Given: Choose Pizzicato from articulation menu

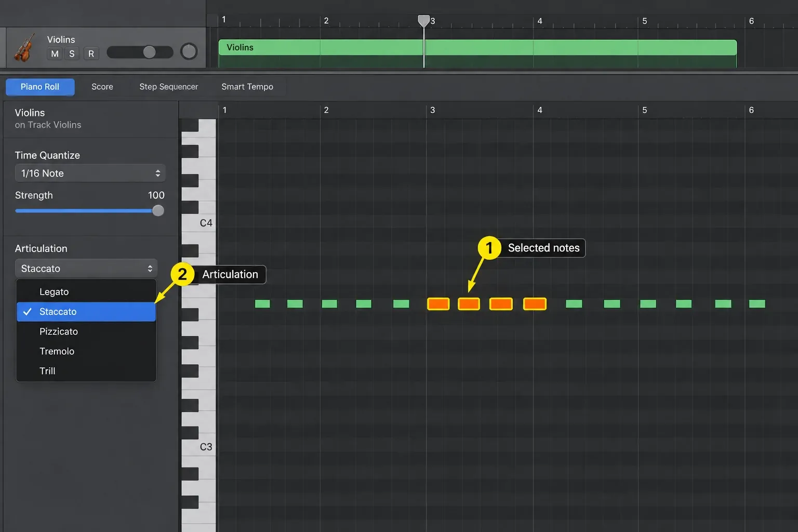Looking at the screenshot, I should click(86, 331).
